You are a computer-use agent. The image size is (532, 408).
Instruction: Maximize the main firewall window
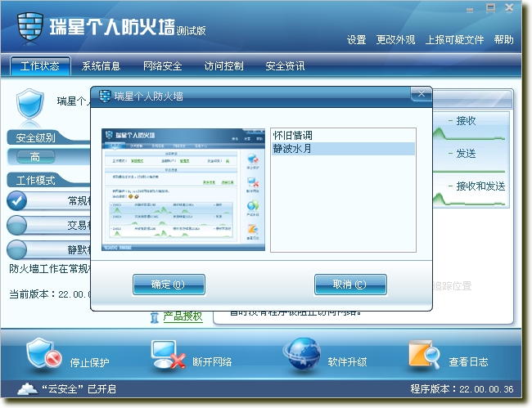pos(490,8)
